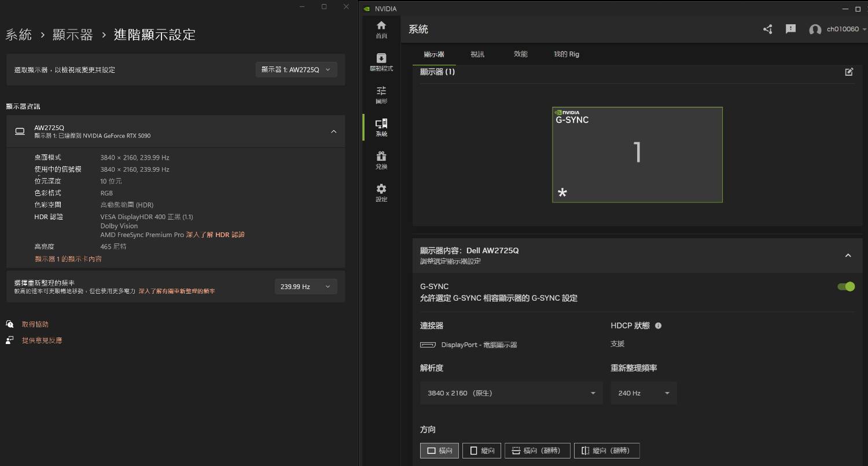Image resolution: width=868 pixels, height=466 pixels.
Task: Click the 10-bit depth value
Action: pos(111,181)
